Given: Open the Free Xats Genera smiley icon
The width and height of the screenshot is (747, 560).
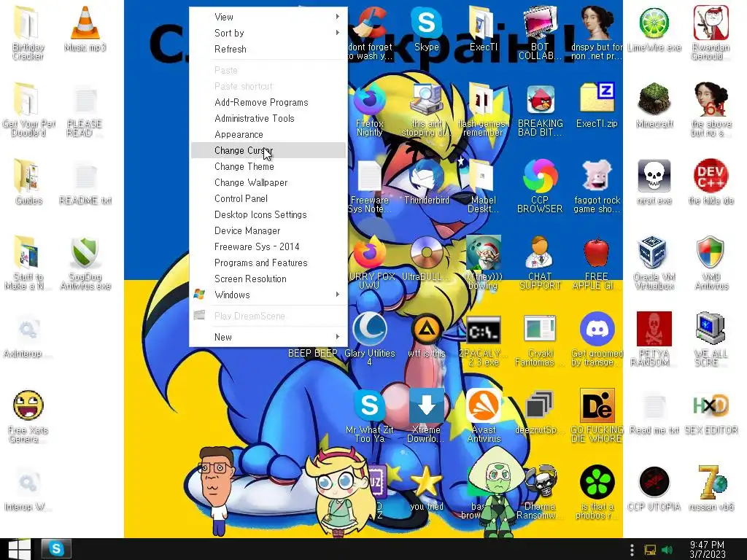Looking at the screenshot, I should [28, 405].
